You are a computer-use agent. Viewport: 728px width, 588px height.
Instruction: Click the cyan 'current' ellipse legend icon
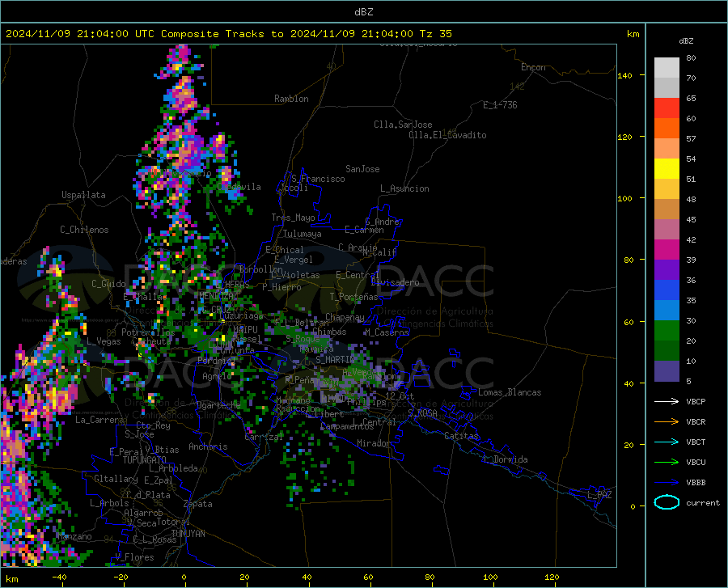click(x=667, y=502)
